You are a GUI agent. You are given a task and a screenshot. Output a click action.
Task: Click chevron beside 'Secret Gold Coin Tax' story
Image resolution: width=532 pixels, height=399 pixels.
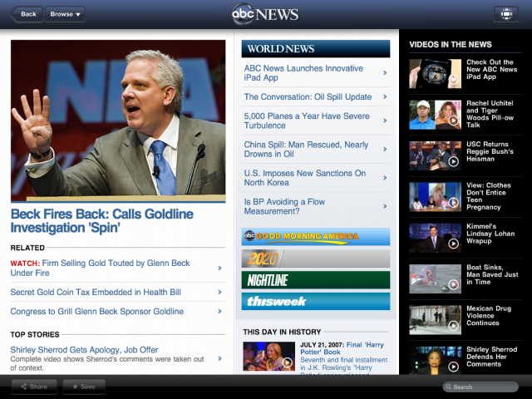click(219, 292)
